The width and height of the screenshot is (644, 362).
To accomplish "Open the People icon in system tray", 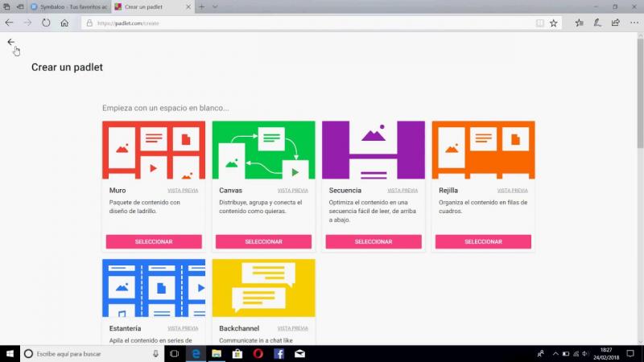I will tap(540, 353).
